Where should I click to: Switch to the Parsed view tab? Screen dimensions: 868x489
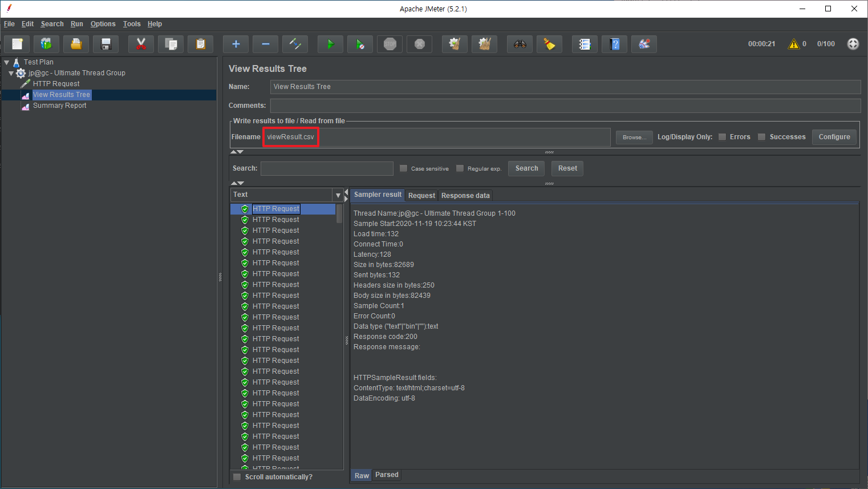pos(387,475)
